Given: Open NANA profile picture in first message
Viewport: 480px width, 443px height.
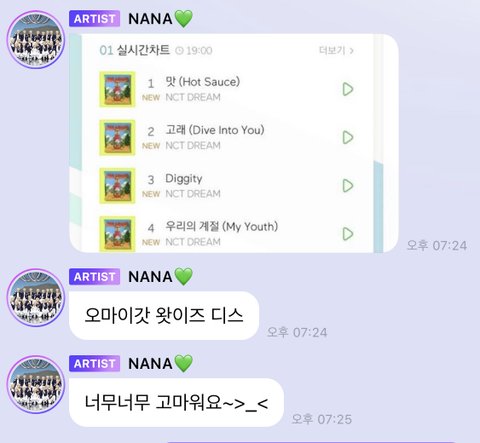Looking at the screenshot, I should tap(36, 40).
